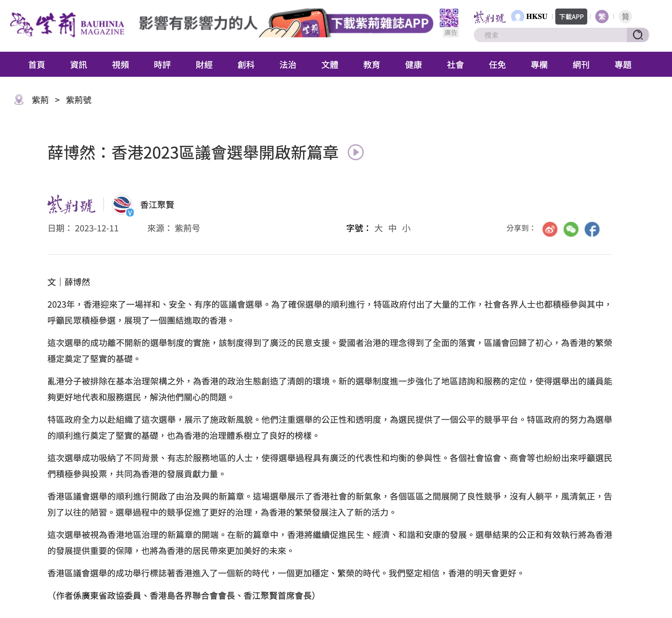
Task: Set font size to large (大)
Action: click(x=378, y=228)
